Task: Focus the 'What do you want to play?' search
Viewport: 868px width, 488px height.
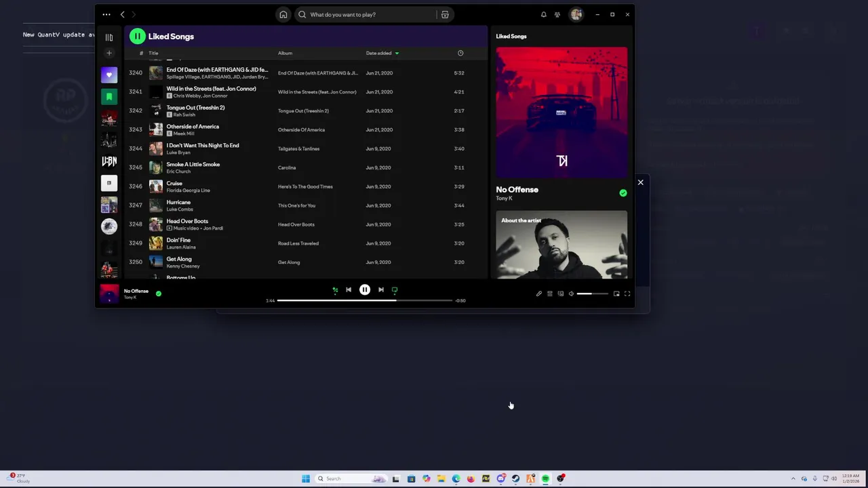Action: point(366,14)
